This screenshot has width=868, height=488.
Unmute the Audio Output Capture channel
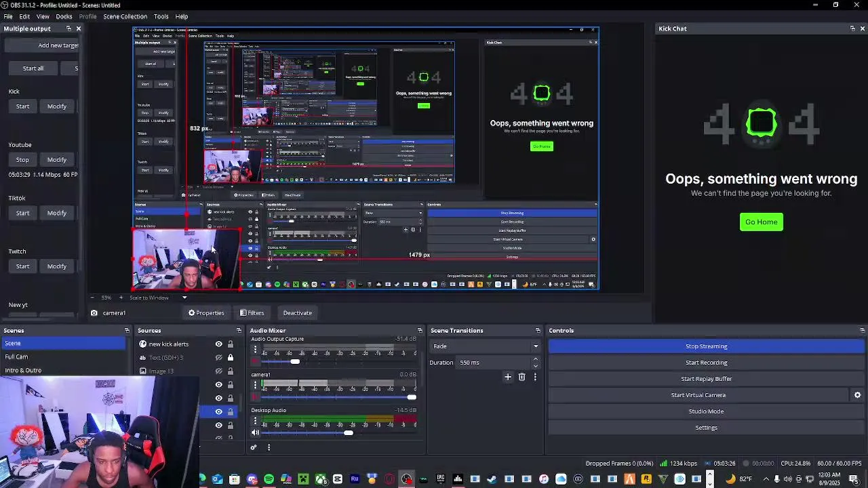pos(256,361)
